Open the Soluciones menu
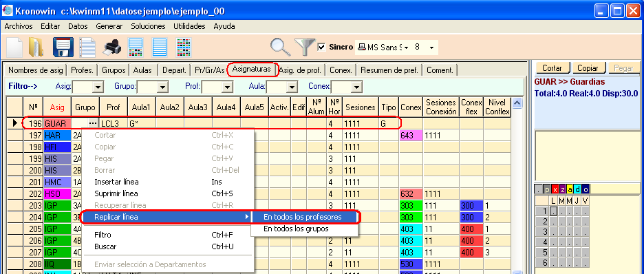 point(148,26)
